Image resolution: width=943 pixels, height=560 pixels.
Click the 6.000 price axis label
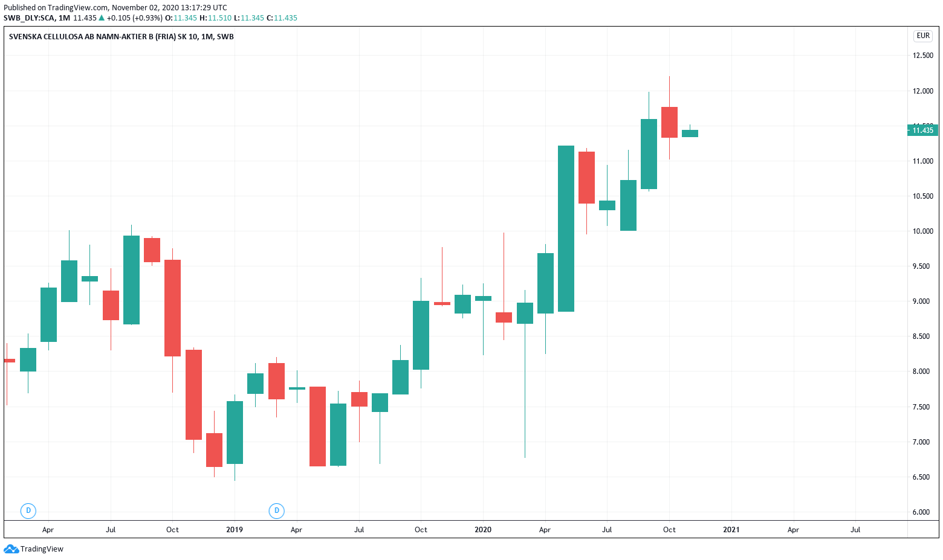tap(922, 512)
